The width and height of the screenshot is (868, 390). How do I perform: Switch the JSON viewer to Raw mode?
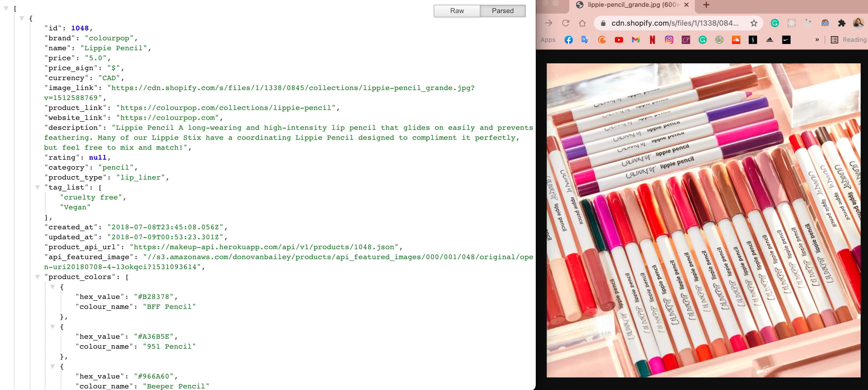pos(456,11)
